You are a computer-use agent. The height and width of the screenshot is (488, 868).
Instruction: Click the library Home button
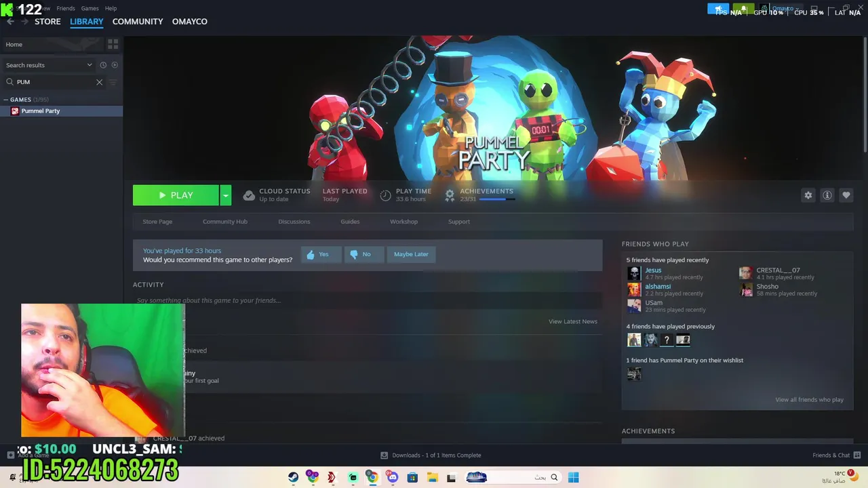tap(52, 44)
